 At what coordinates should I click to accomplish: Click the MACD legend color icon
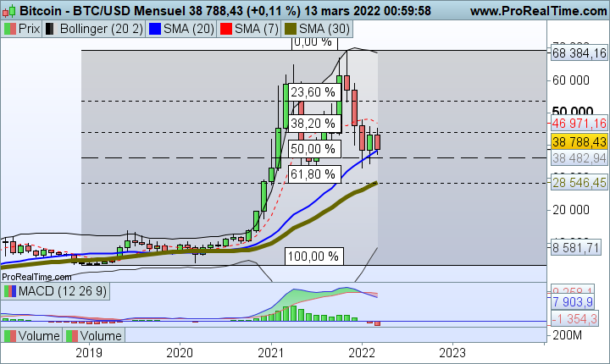point(10,291)
